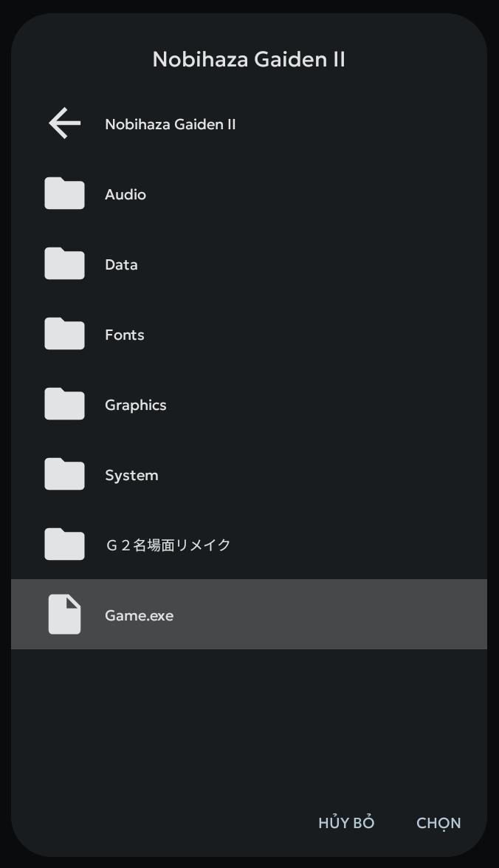499x868 pixels.
Task: Click the Graphics folder icon
Action: click(x=64, y=404)
